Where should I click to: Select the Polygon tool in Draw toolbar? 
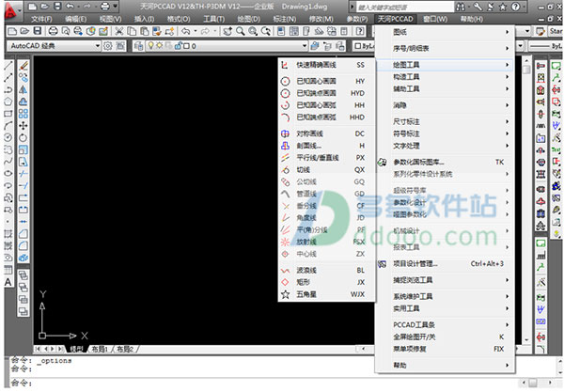(8, 102)
